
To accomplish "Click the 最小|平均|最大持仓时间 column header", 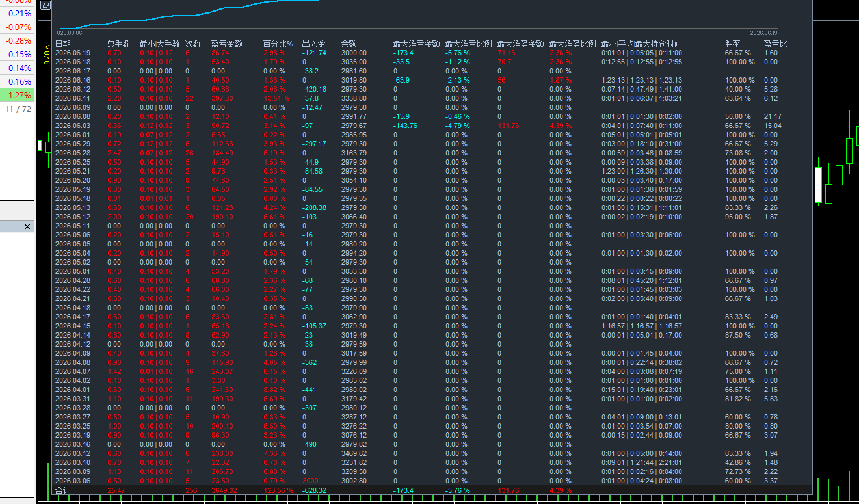I will (x=642, y=44).
